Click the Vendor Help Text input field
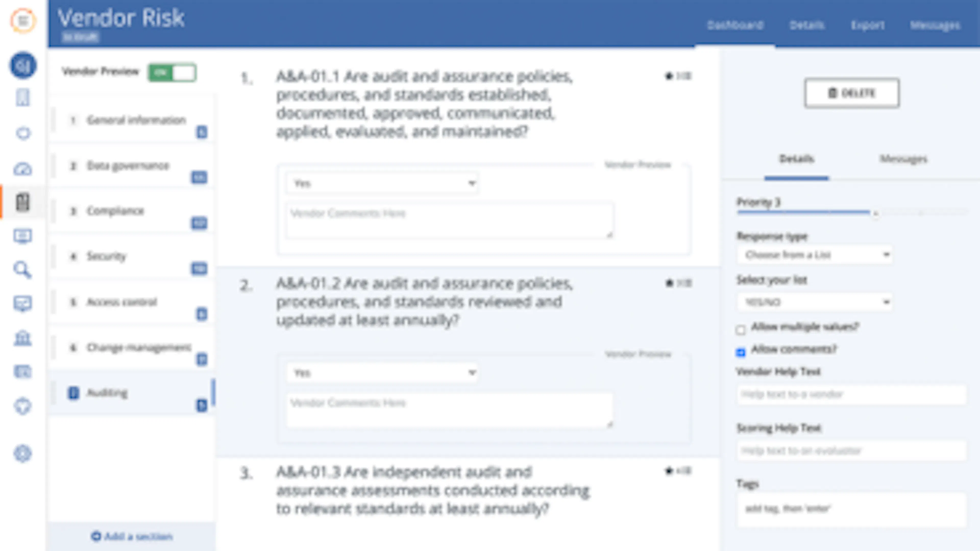Viewport: 980px width, 551px height. (x=851, y=394)
